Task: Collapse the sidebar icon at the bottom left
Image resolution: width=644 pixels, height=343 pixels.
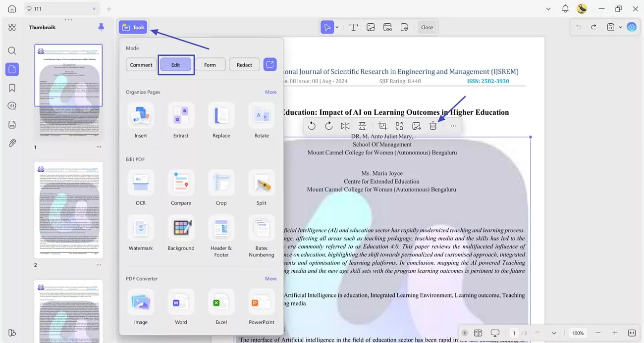Action: coord(12,333)
